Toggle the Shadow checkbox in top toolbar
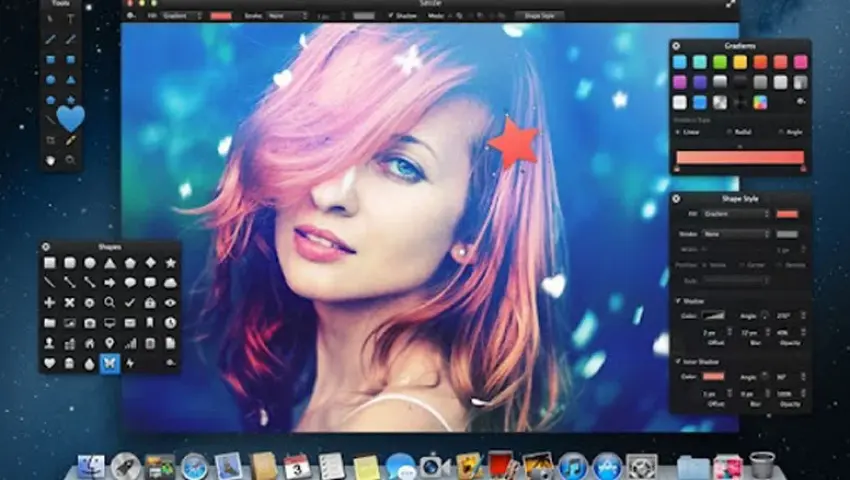 388,16
